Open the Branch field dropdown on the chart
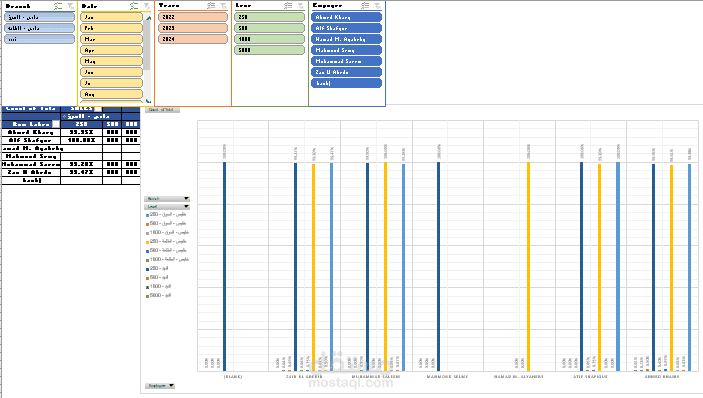703x398 pixels. coord(167,199)
